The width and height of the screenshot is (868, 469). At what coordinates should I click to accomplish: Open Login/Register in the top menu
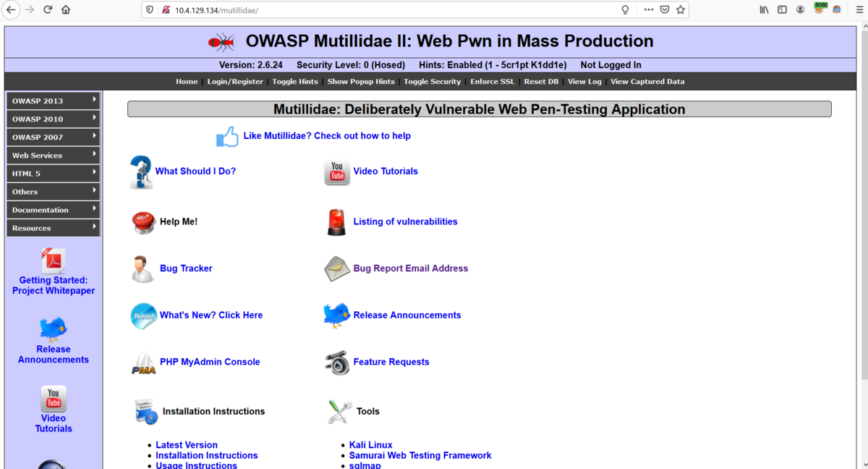[235, 82]
